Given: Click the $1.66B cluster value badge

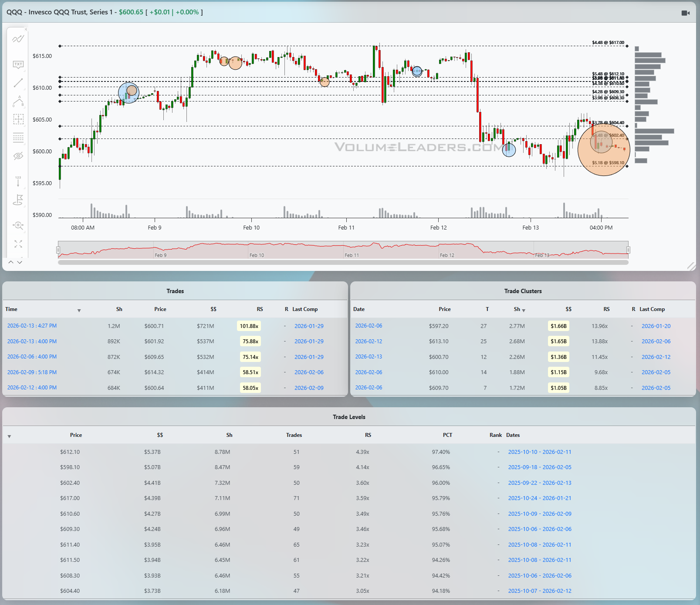Looking at the screenshot, I should [x=558, y=326].
